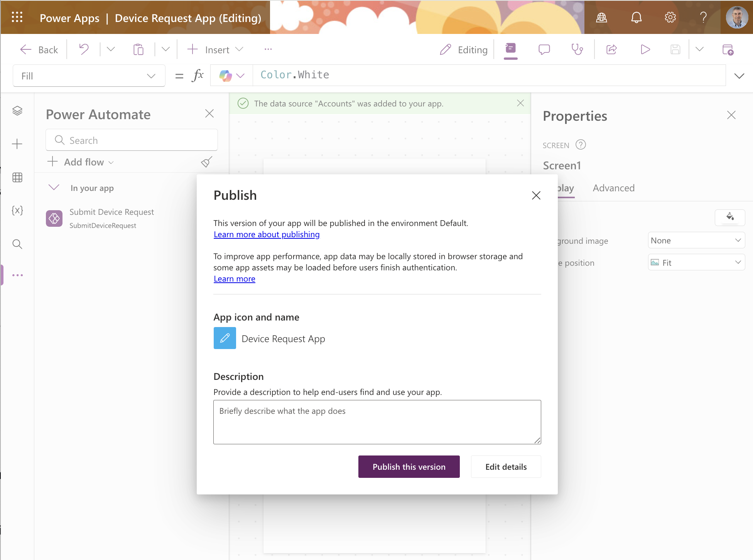Switch to the Advanced tab
Viewport: 753px width, 560px height.
click(x=613, y=188)
